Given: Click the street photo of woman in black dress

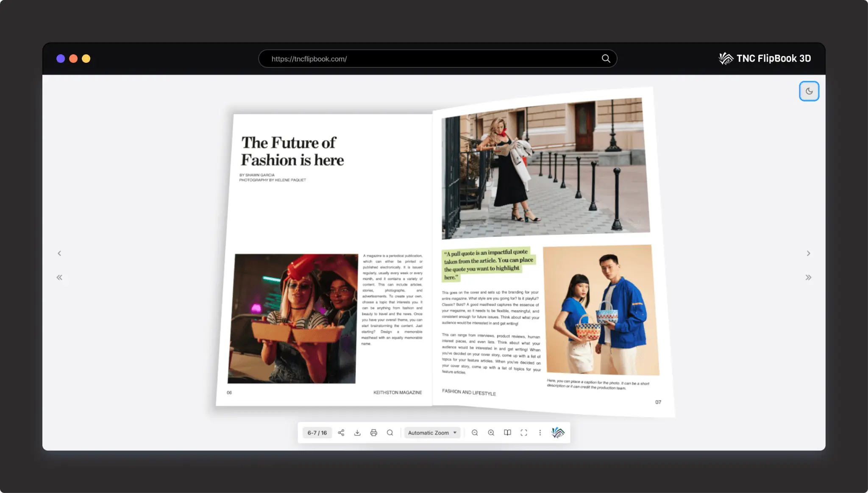Looking at the screenshot, I should tap(545, 169).
